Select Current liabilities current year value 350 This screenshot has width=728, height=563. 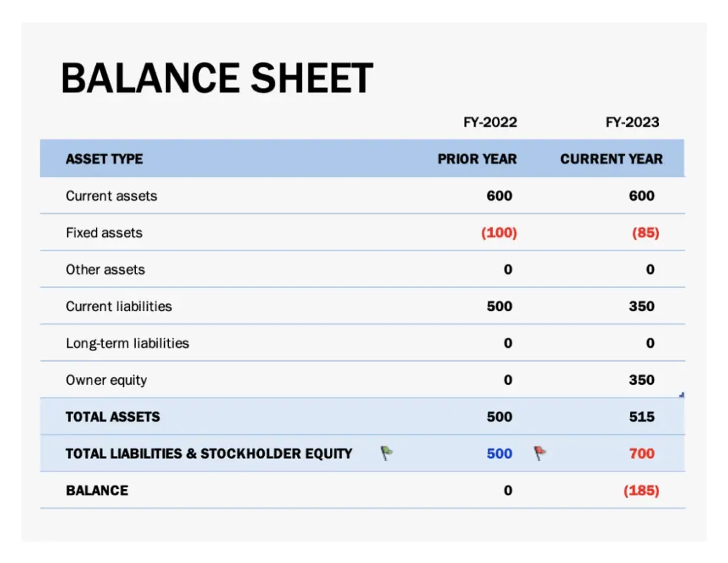click(x=641, y=306)
